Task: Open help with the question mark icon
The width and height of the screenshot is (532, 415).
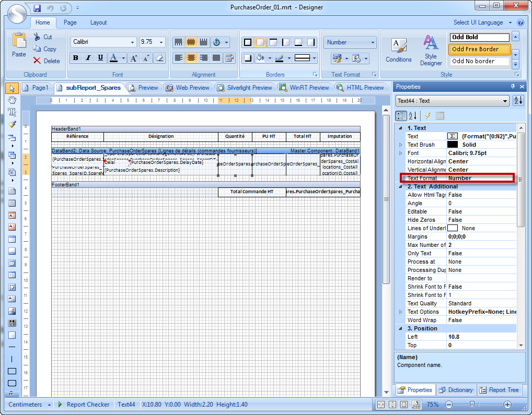Action: (520, 22)
